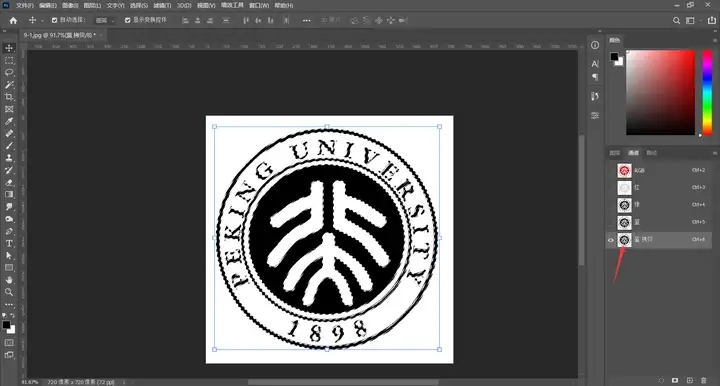Select the Eraser tool
This screenshot has height=386, width=720.
[x=9, y=182]
